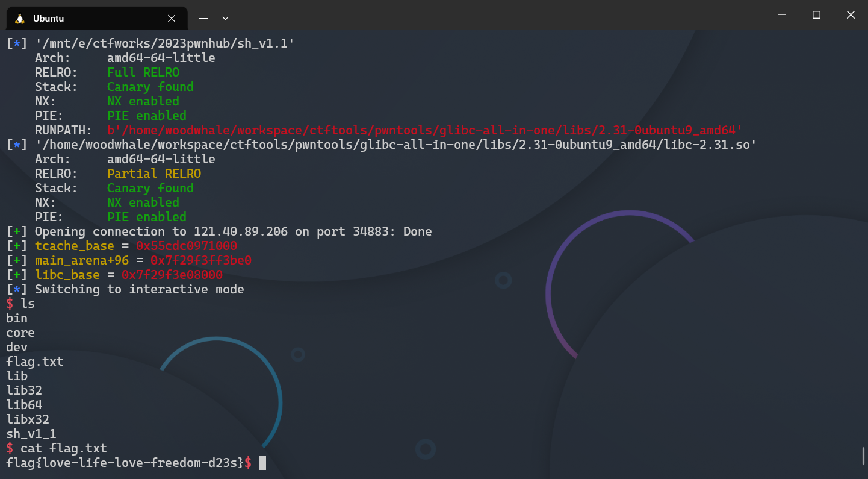The image size is (868, 479).
Task: Click the 'libx32' listing entry
Action: [28, 419]
